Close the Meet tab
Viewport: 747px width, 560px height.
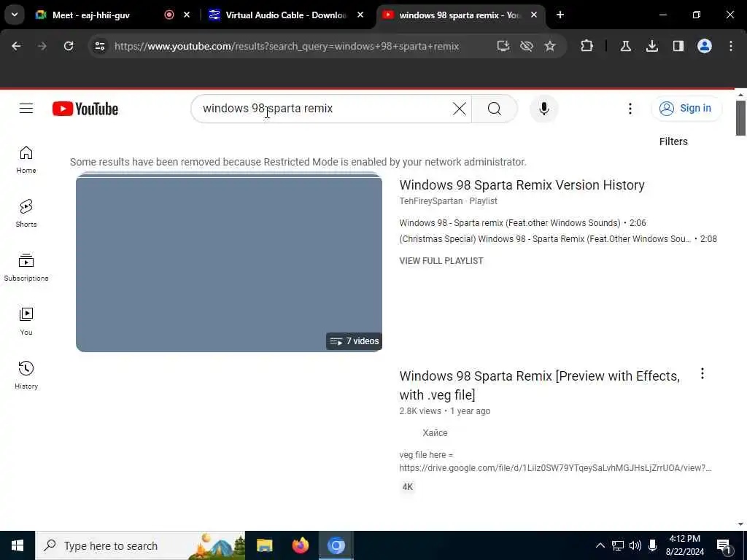(187, 15)
